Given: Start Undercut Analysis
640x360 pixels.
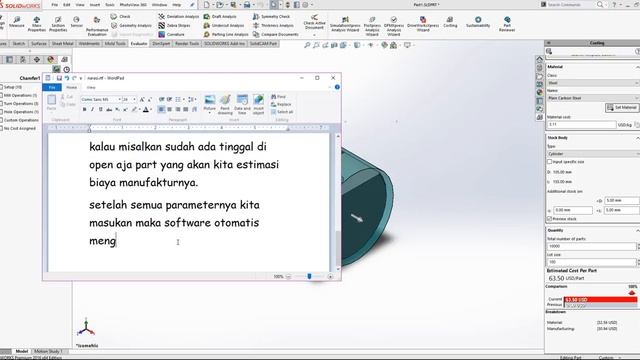Looking at the screenshot, I should tap(224, 25).
